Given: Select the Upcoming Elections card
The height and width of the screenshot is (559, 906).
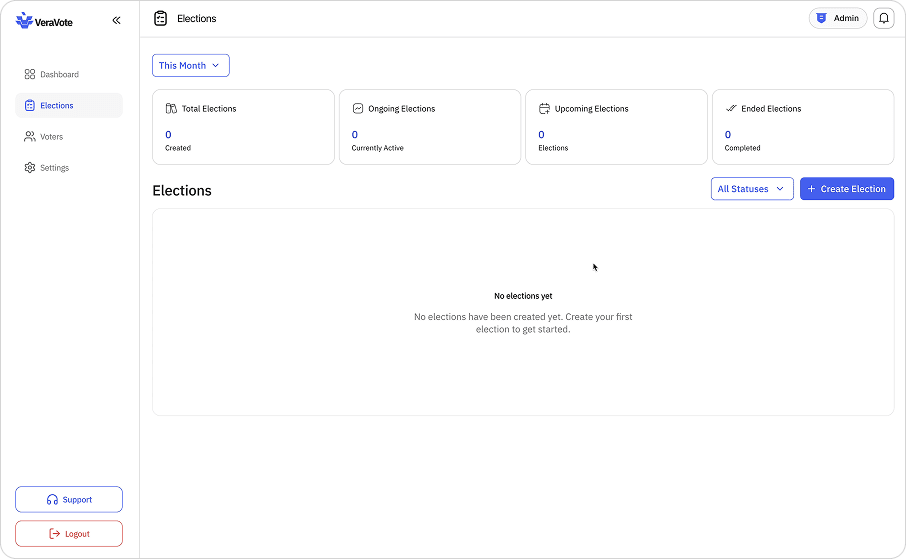Looking at the screenshot, I should [x=617, y=127].
